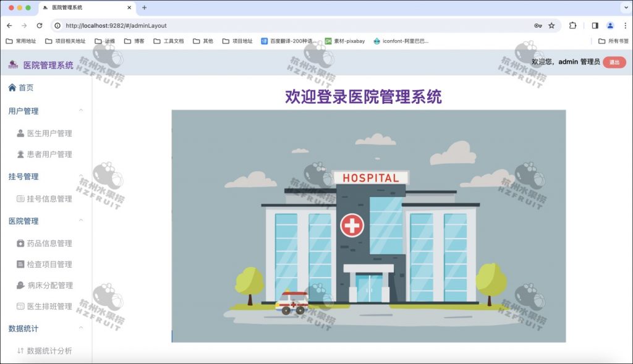Select the 医生用户管理 sidebar entry
633x364 pixels.
point(43,132)
